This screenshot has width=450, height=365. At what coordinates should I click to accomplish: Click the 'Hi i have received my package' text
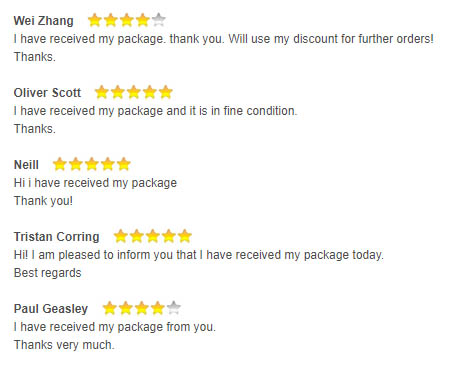click(95, 183)
